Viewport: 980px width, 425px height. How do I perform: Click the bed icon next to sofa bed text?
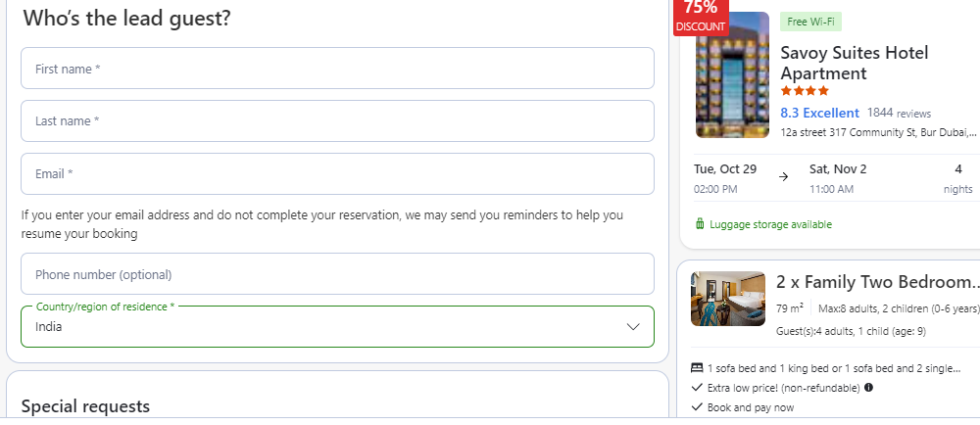tap(697, 368)
